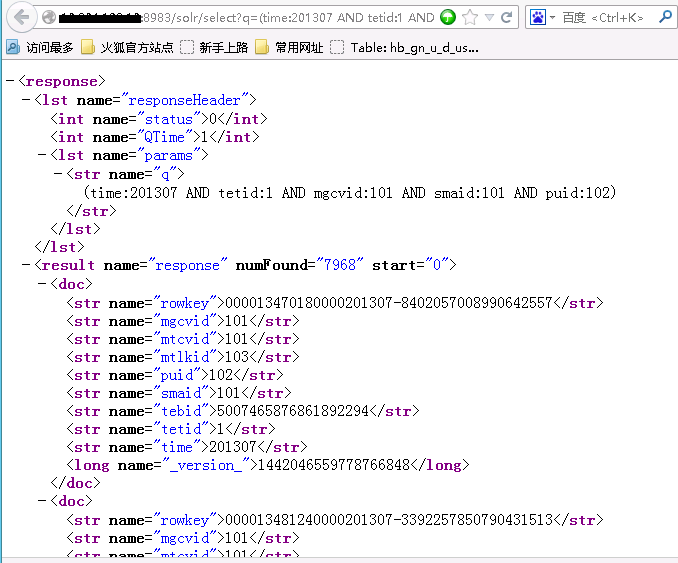Click the time 201307 line in first doc
Viewport: 678px width, 563px height.
pos(187,447)
